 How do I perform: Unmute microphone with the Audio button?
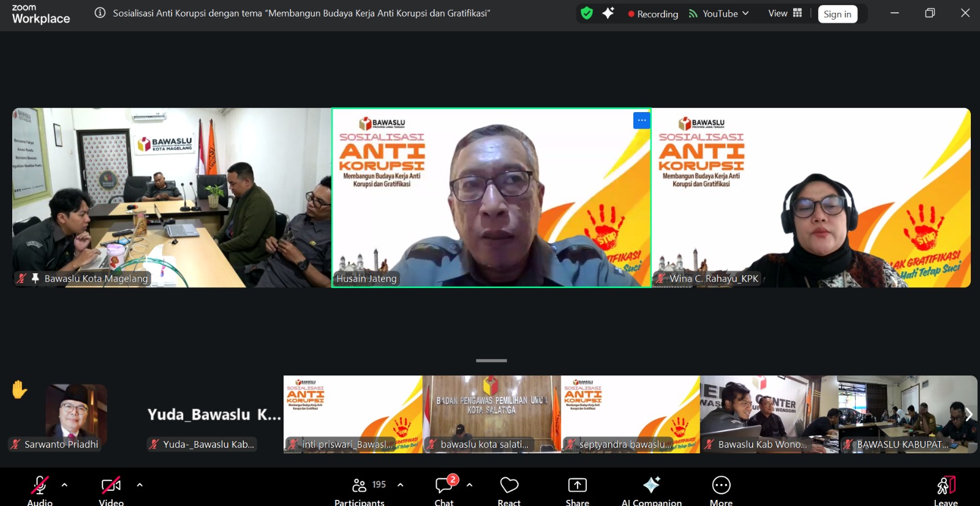coord(40,490)
